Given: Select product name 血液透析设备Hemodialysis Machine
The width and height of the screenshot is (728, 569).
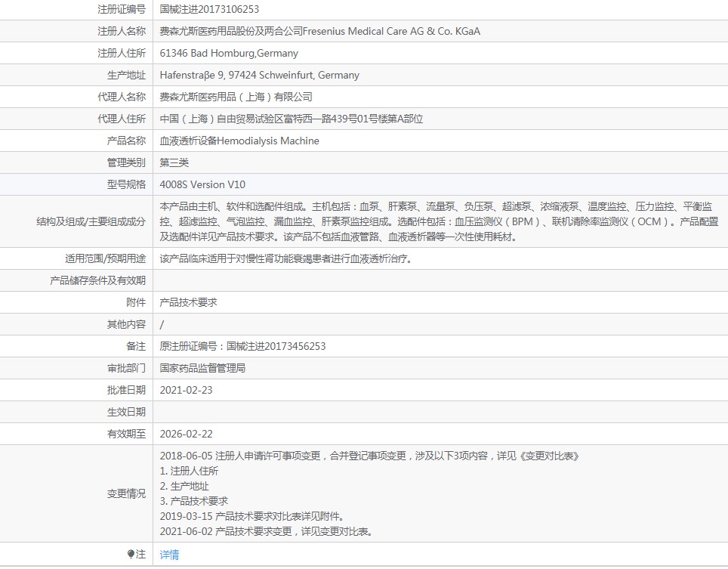Looking at the screenshot, I should point(239,141).
